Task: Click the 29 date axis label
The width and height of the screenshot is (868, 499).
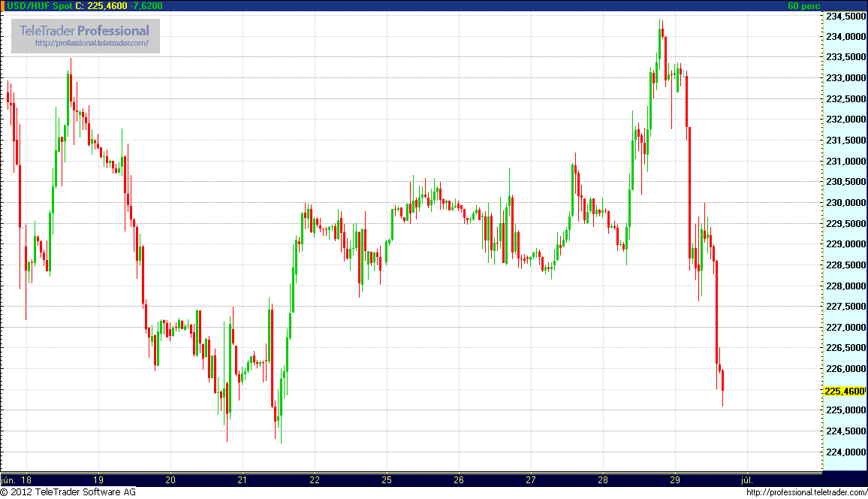Action: click(675, 480)
